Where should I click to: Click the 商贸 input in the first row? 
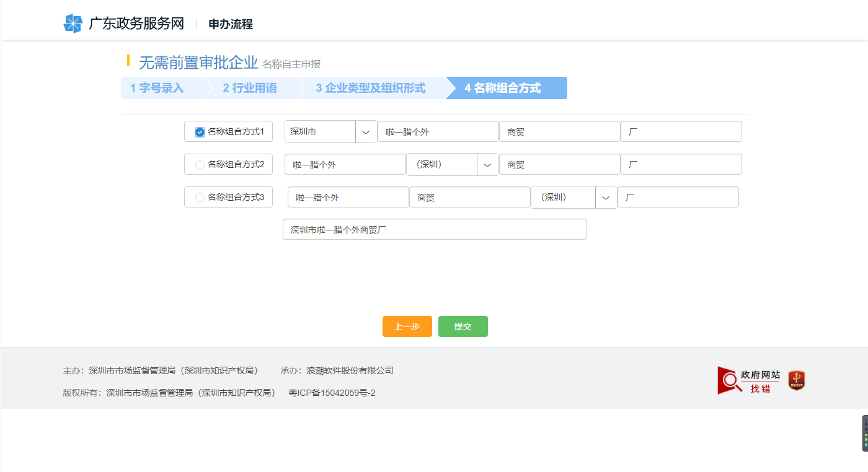[559, 131]
